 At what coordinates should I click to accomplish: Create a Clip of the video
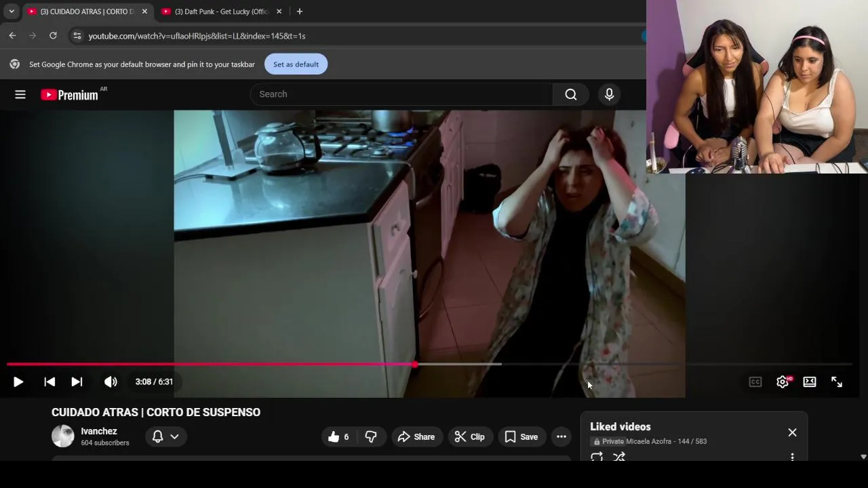click(x=470, y=437)
